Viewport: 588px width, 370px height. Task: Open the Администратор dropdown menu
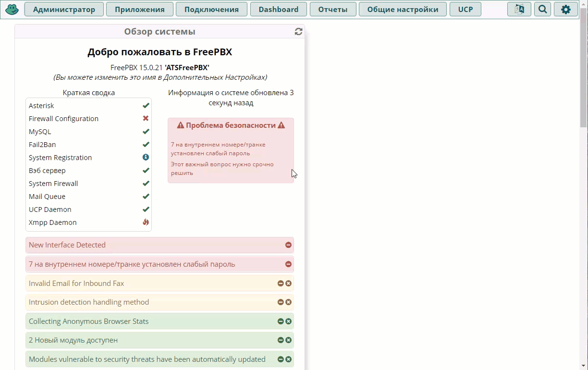pyautogui.click(x=64, y=9)
